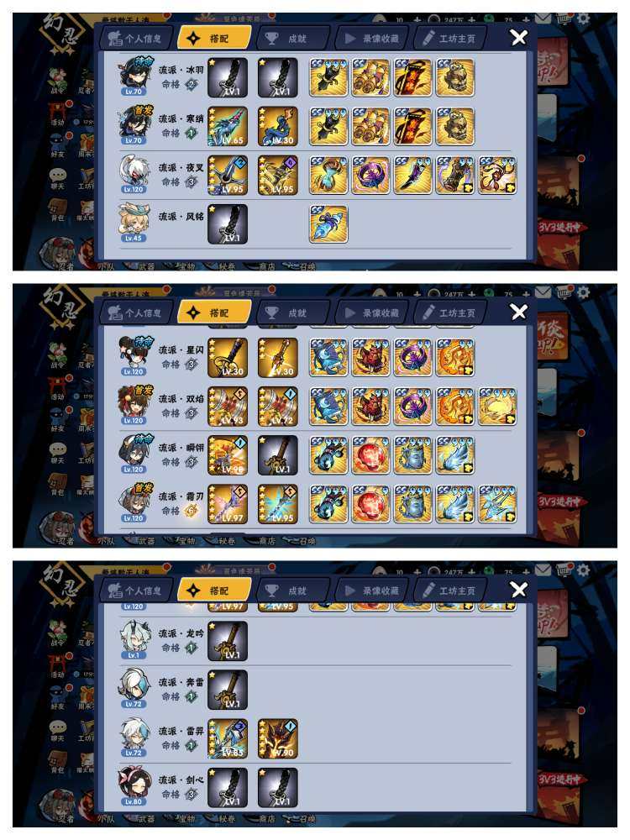Tap 奔雷's LV.1 sword weapon slot
The width and height of the screenshot is (630, 840).
228,690
